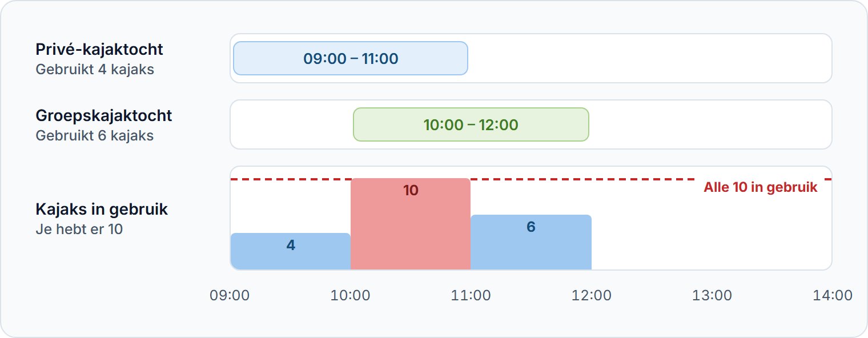Click the 14:00 time axis label
Image resolution: width=868 pixels, height=338 pixels.
point(832,296)
